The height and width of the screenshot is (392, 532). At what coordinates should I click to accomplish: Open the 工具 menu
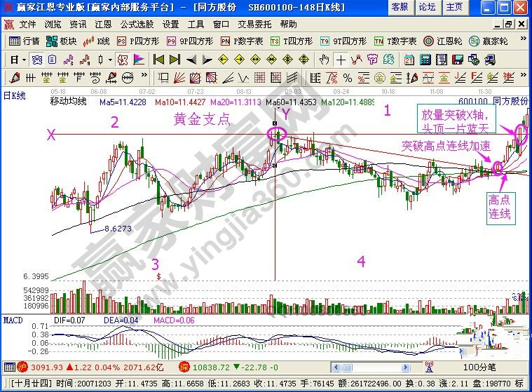point(196,25)
